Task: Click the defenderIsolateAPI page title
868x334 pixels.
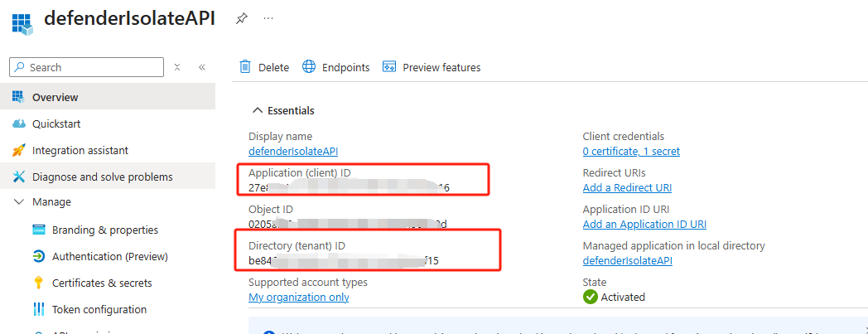Action: pos(129,18)
